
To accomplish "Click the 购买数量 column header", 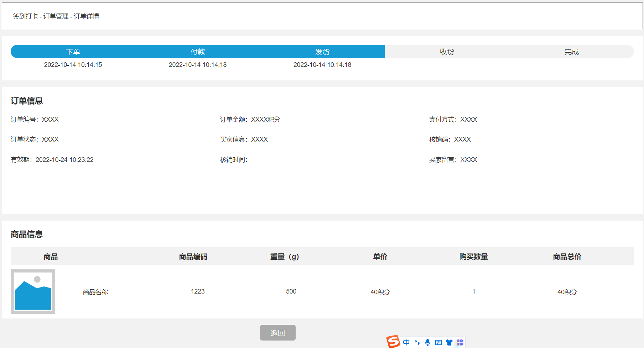I will [474, 257].
